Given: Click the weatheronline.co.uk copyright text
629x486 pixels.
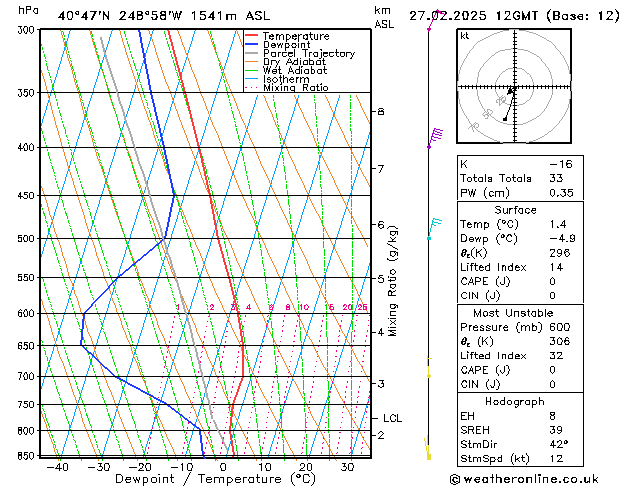Looking at the screenshot, I should point(524,479).
